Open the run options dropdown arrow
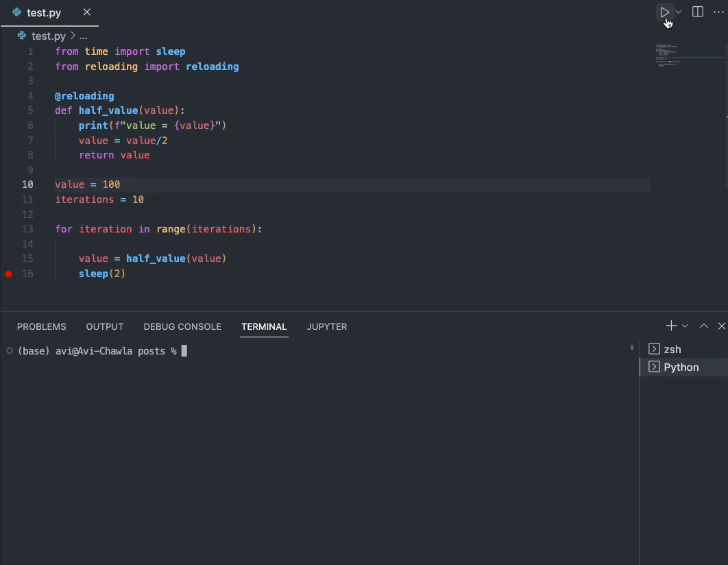Screen dimensions: 728x565 [679, 12]
